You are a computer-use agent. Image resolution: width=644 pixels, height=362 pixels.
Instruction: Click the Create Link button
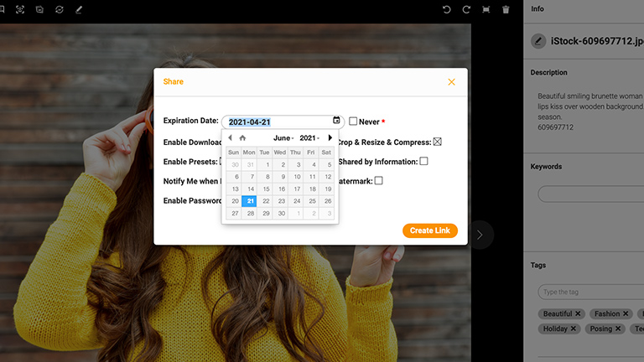[x=430, y=230]
